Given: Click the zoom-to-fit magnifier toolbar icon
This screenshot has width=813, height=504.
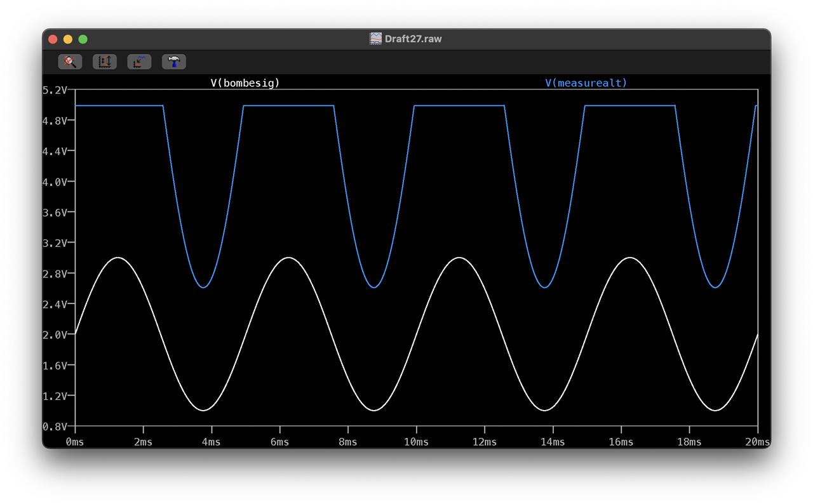Looking at the screenshot, I should pos(70,62).
